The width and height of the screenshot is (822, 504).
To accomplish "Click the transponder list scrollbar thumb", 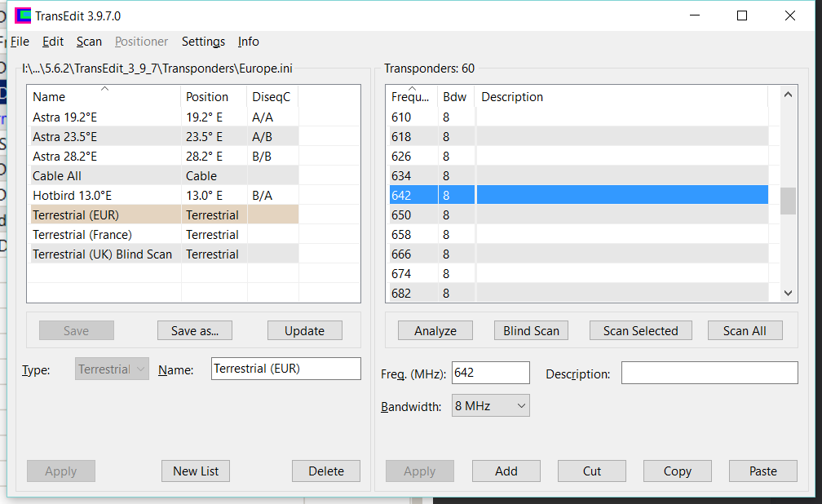I will click(788, 201).
